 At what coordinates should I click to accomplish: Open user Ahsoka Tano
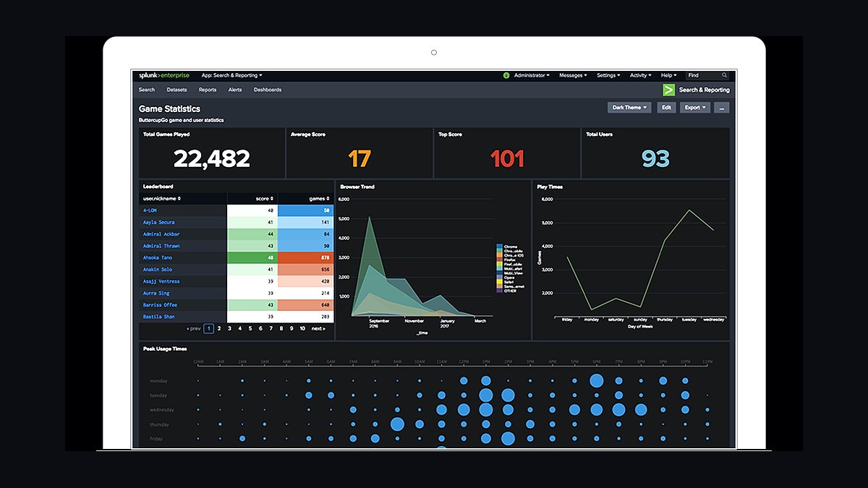[x=157, y=257]
